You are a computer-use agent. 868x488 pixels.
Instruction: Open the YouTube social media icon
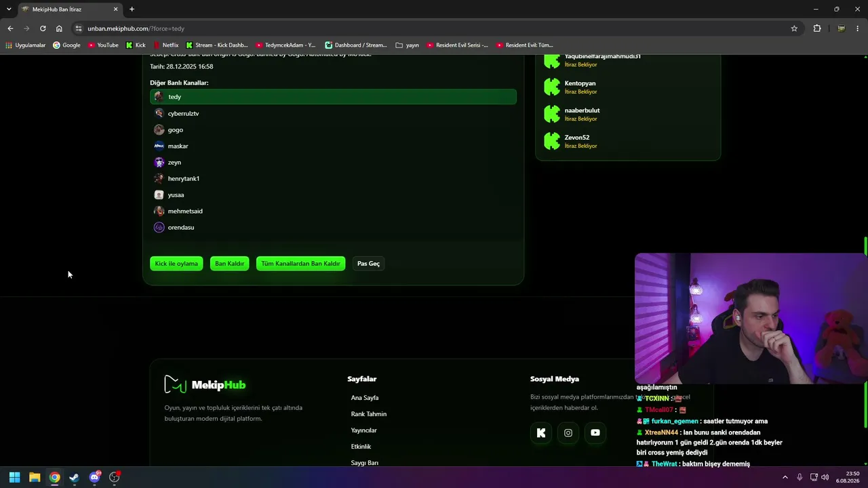595,433
